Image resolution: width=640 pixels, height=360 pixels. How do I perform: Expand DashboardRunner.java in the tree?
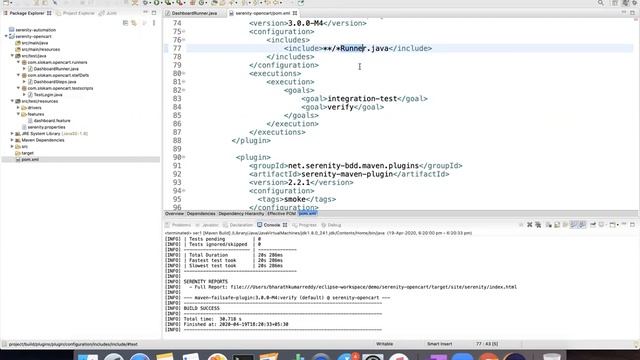tap(24, 69)
